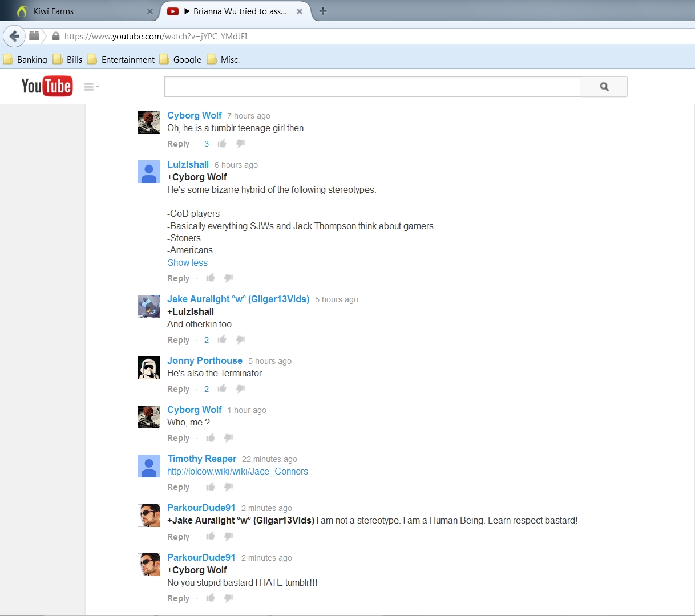Click '+Cyborg Wolf' mention in LulzIshall's comment
This screenshot has width=695, height=616.
(x=197, y=177)
